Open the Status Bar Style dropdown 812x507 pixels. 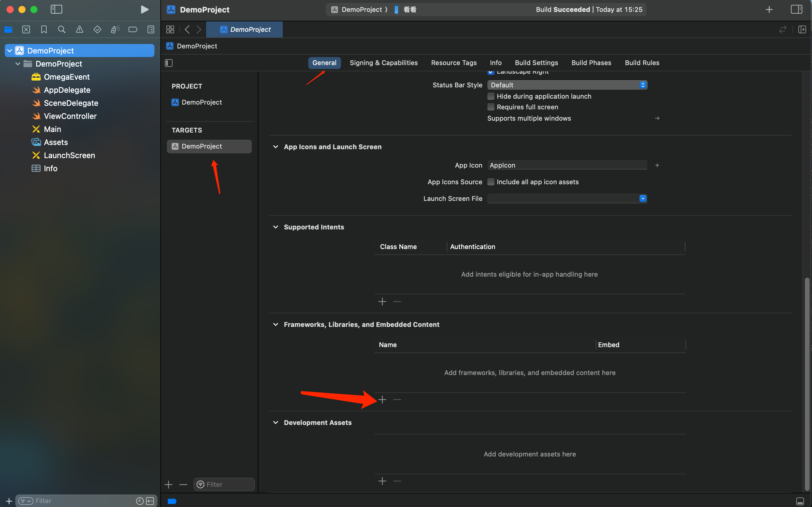pyautogui.click(x=567, y=85)
